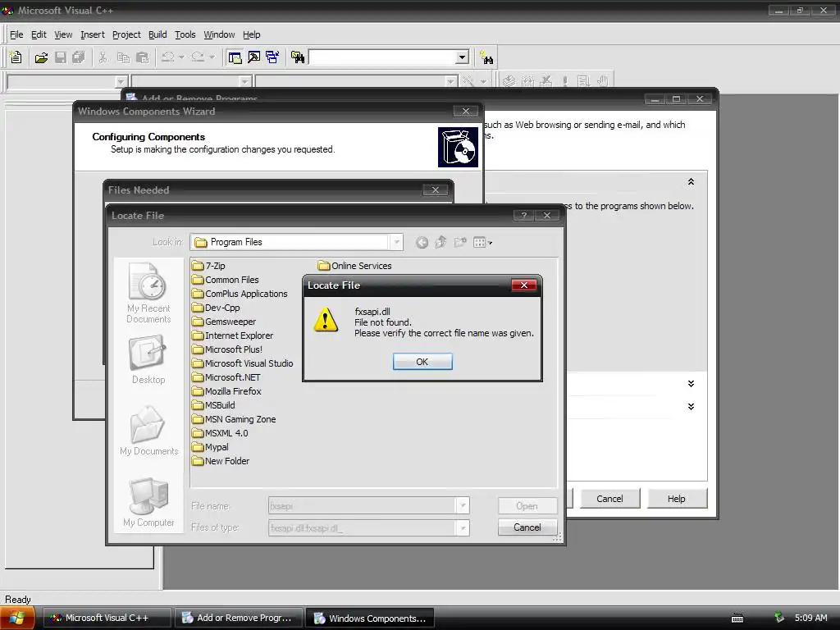Click the Search binoculars icon

486,57
